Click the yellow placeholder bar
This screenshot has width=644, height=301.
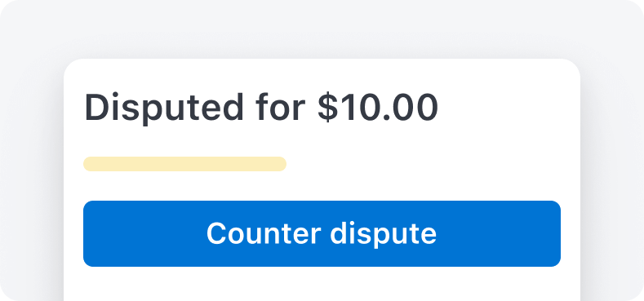(184, 164)
